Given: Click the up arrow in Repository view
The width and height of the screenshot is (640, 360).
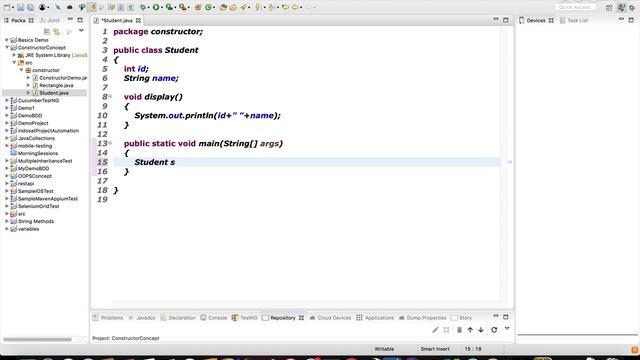Looking at the screenshot, I should (470, 330).
